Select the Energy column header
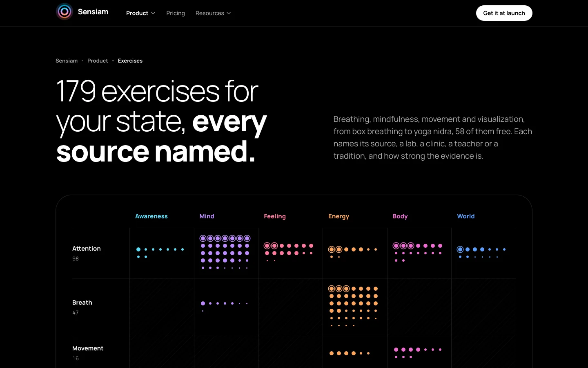Image resolution: width=588 pixels, height=368 pixels. coord(339,216)
